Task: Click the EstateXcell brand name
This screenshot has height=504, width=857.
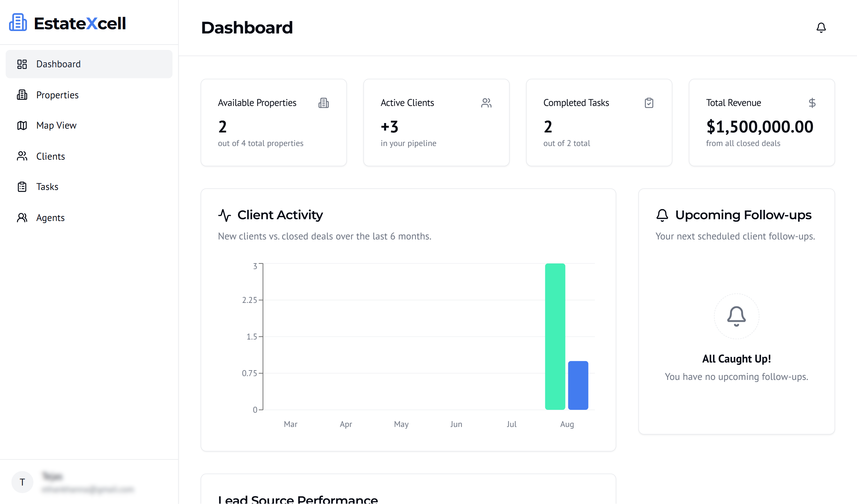Action: 80,23
